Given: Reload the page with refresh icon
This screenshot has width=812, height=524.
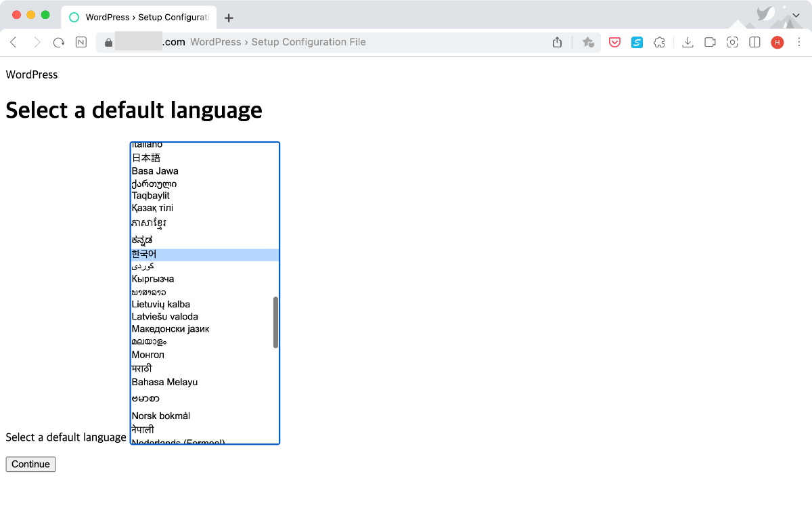Looking at the screenshot, I should click(59, 42).
